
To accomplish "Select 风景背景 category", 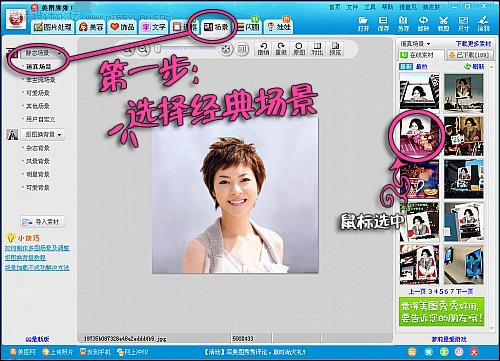I will [38, 161].
